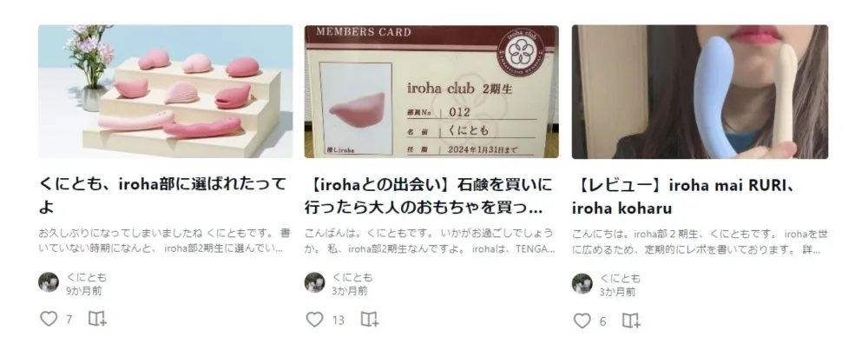This screenshot has width=868, height=357.
Task: Click author name くにとも under first article
Action: [86, 277]
